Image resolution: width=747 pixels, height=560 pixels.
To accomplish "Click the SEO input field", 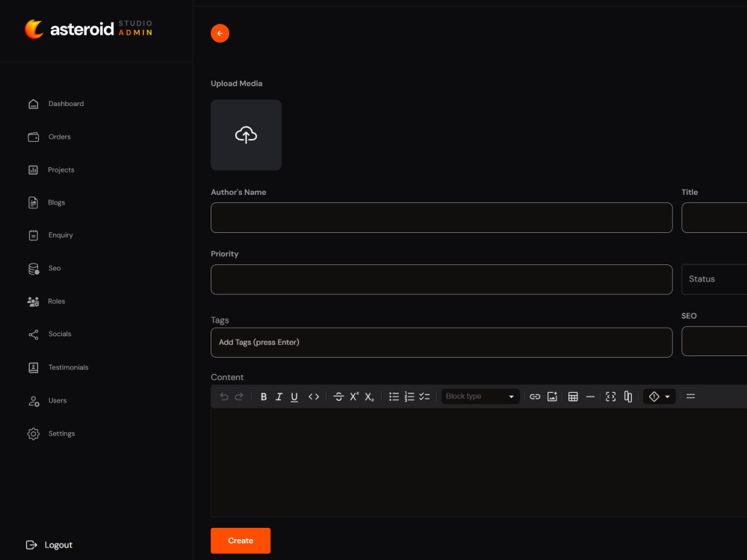I will pyautogui.click(x=714, y=341).
